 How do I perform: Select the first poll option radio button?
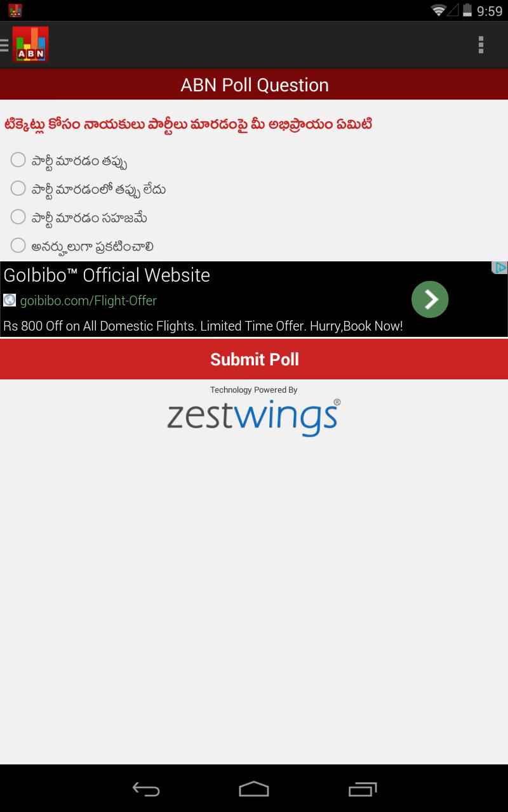[x=18, y=159]
